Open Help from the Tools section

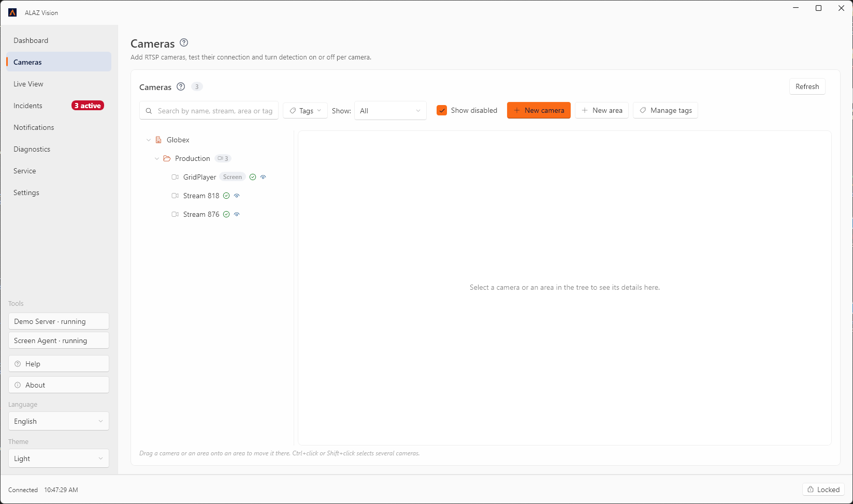[59, 364]
